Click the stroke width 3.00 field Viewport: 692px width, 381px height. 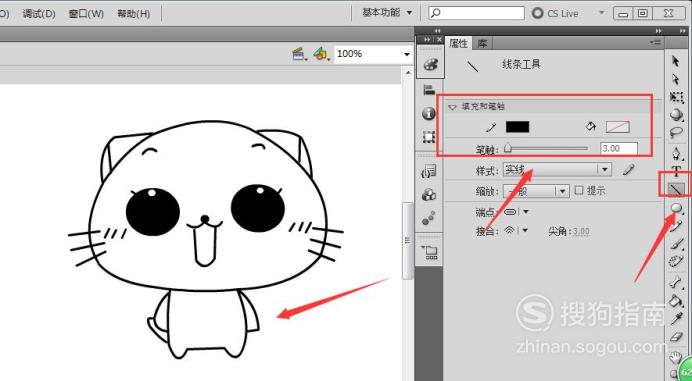pos(619,148)
